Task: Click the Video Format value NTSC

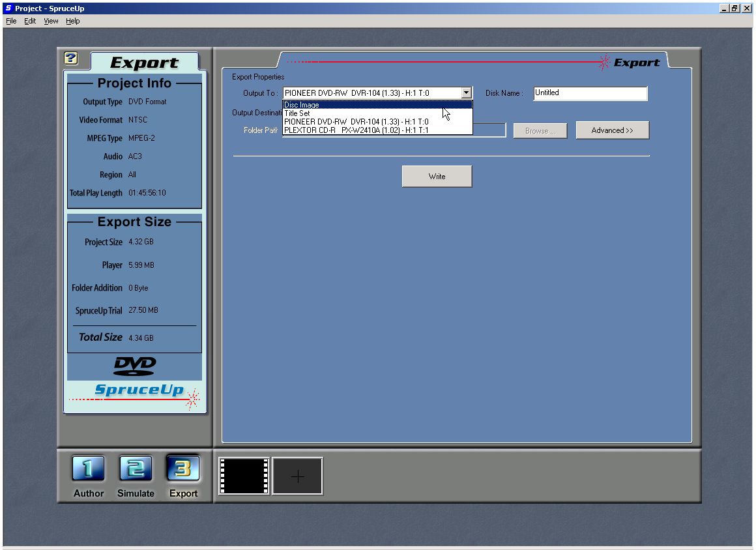Action: click(138, 119)
